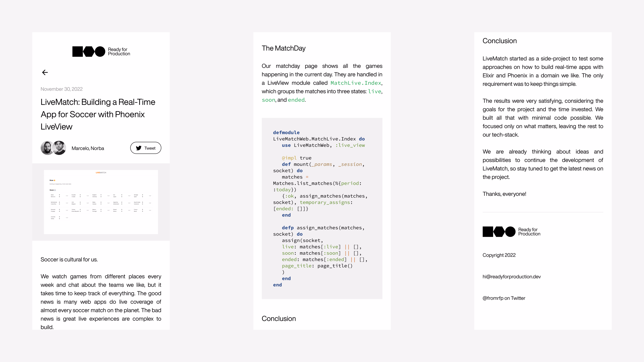Image resolution: width=644 pixels, height=362 pixels.
Task: Click the score badge next to Qatar
Action: pos(59,195)
